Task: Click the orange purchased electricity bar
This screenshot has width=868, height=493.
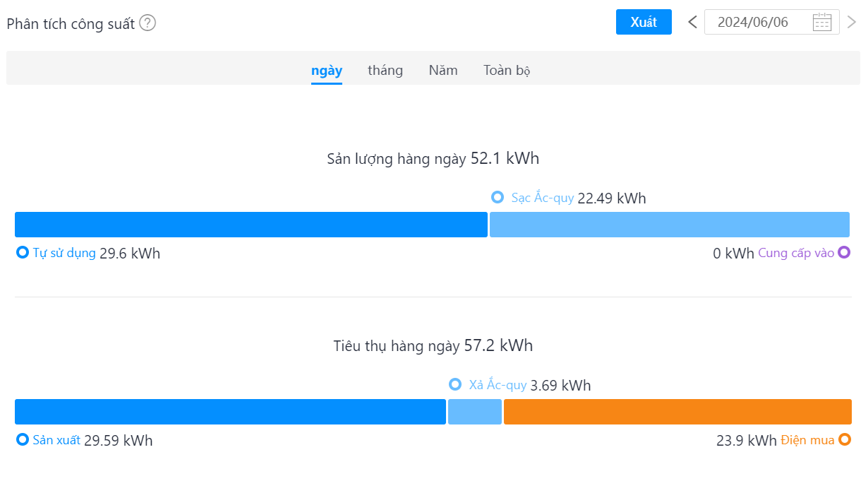Action: (677, 412)
